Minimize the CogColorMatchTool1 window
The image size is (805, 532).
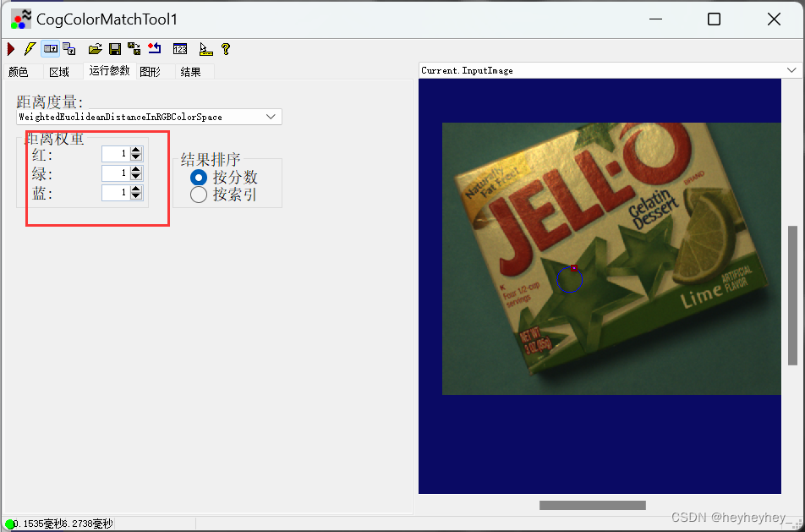point(655,19)
